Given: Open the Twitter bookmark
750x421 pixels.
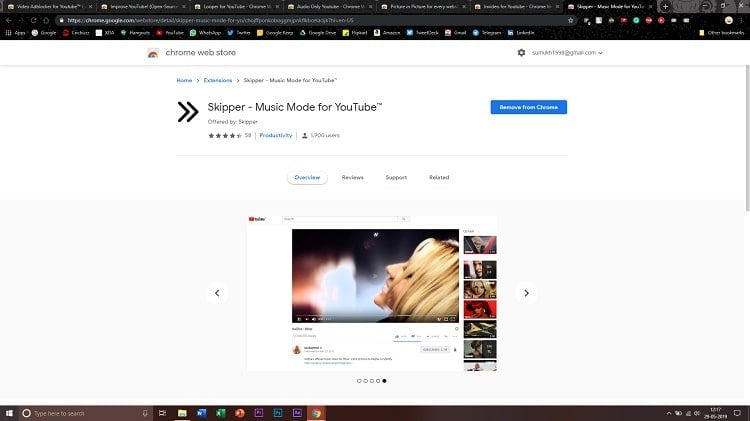Looking at the screenshot, I should point(239,33).
